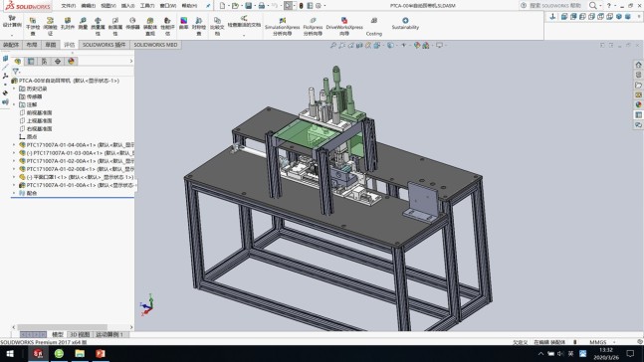Open the Options gear icon
This screenshot has height=362, width=644.
318,6
